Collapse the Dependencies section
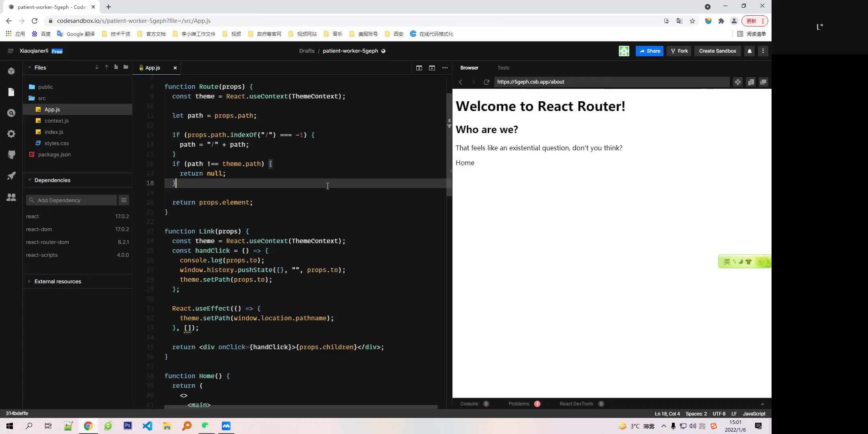Viewport: 868px width, 434px height. tap(30, 180)
